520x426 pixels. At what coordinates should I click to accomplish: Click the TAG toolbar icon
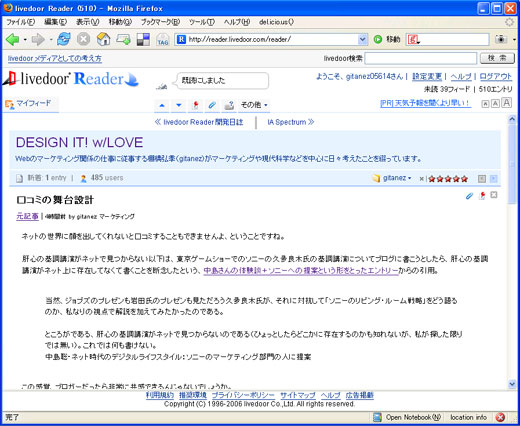[x=163, y=40]
